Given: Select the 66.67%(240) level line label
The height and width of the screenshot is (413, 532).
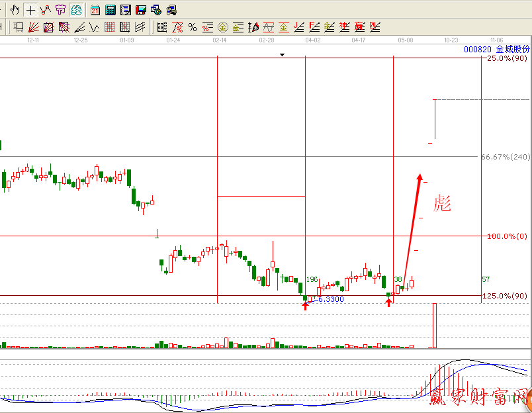Looking at the screenshot, I should pyautogui.click(x=505, y=157).
